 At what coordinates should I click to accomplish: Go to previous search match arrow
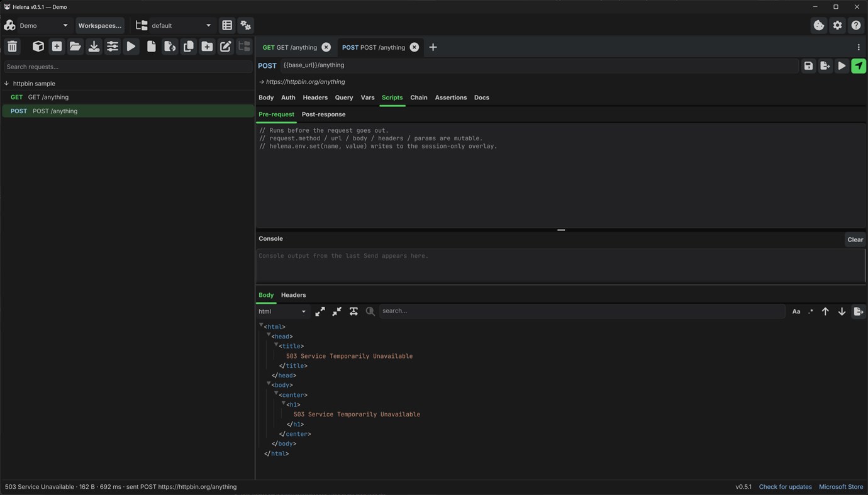click(x=825, y=311)
